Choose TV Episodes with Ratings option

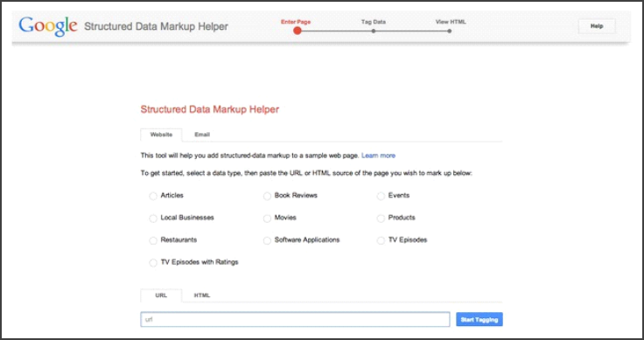(153, 262)
